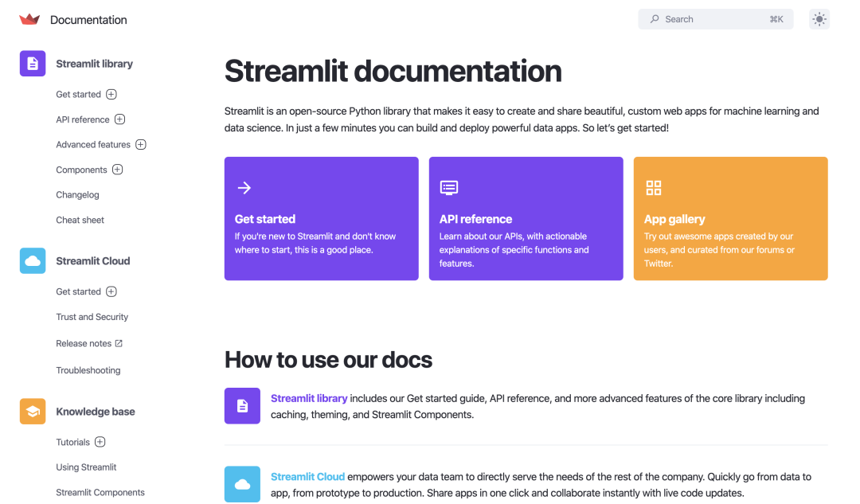The image size is (860, 504).
Task: Open the Using Streamlit sidebar link
Action: coord(86,467)
